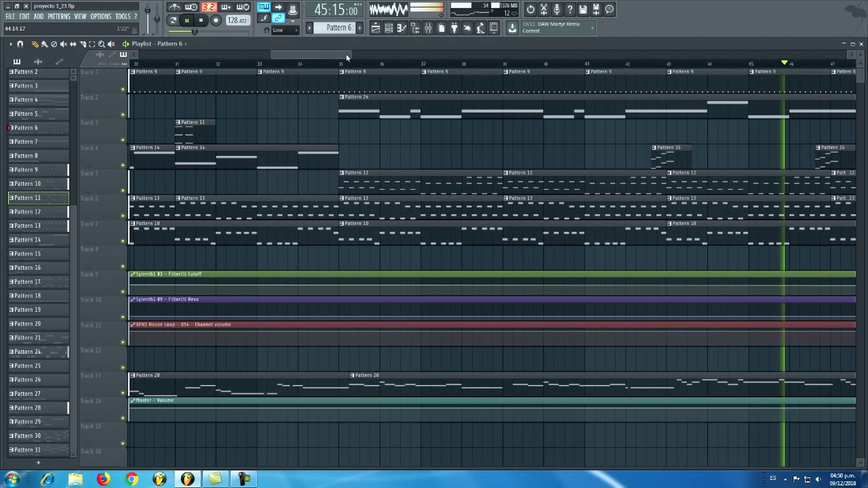Open the previous pattern arrow beside Pattern 6
868x488 pixels.
pyautogui.click(x=309, y=28)
